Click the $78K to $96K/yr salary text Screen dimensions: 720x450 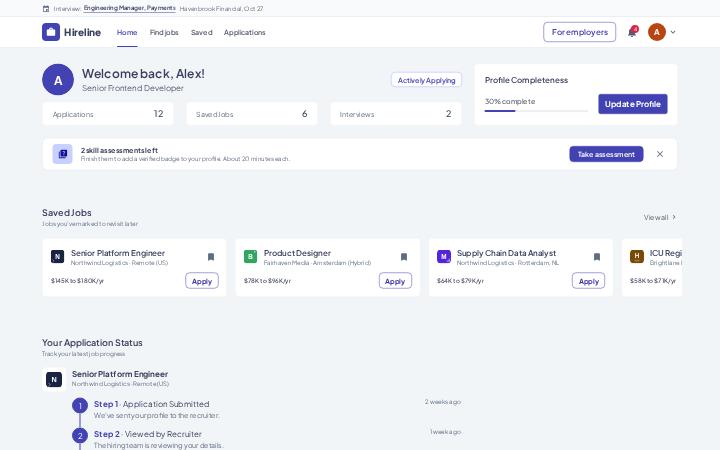(x=267, y=281)
